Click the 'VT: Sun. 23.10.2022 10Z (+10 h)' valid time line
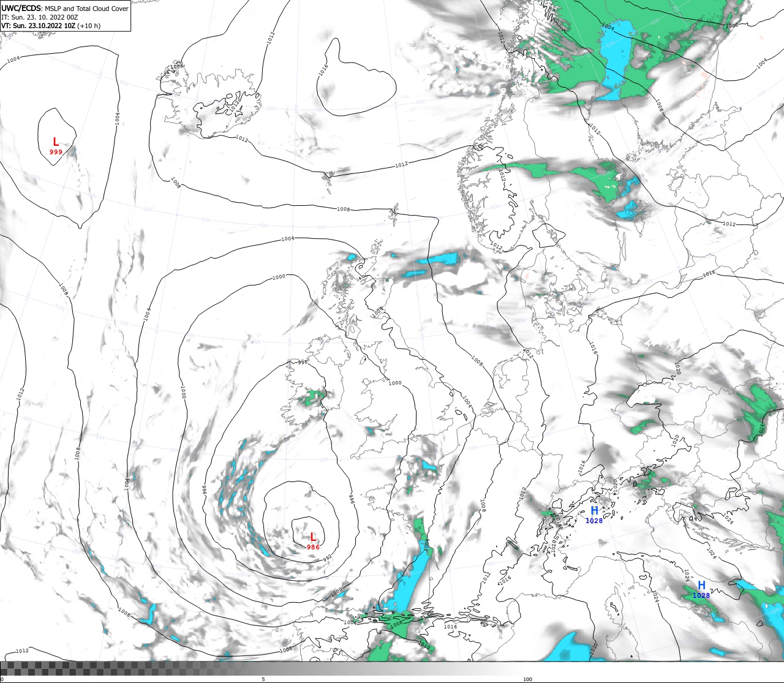The height and width of the screenshot is (683, 784). coord(51,26)
